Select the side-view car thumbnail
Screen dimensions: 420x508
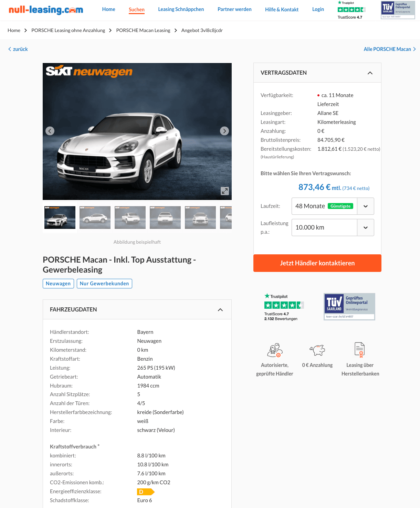tap(95, 218)
